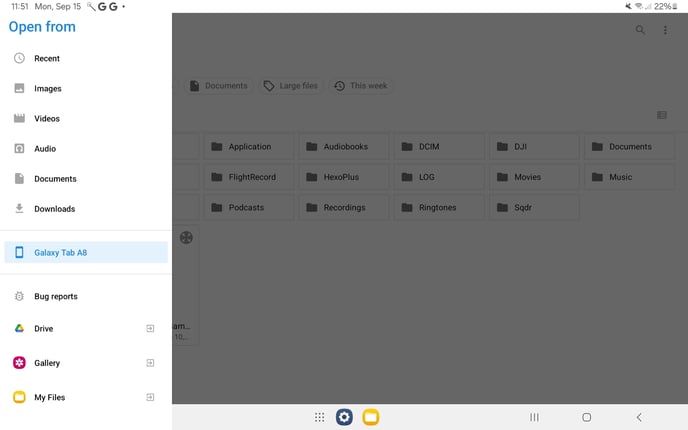Image resolution: width=688 pixels, height=430 pixels.
Task: Open the Videos category
Action: point(47,119)
